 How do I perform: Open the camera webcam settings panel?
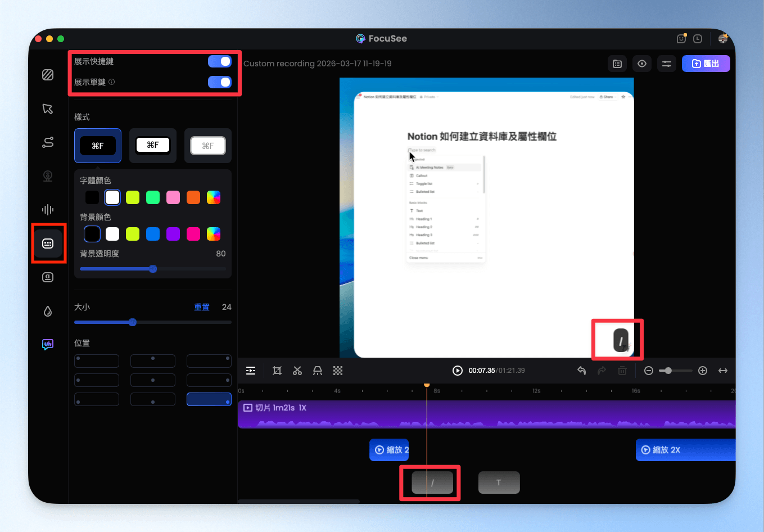pos(48,176)
